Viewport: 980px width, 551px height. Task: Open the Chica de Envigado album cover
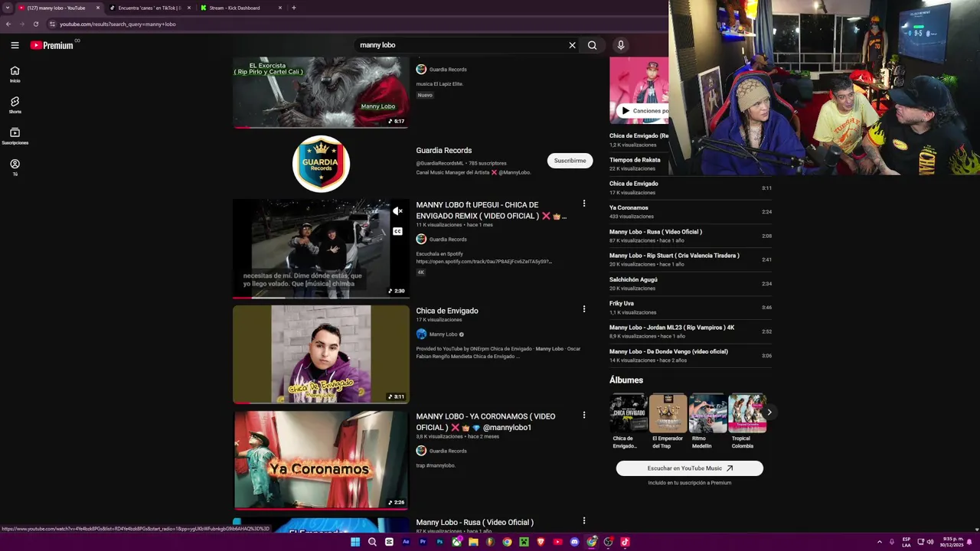(629, 413)
